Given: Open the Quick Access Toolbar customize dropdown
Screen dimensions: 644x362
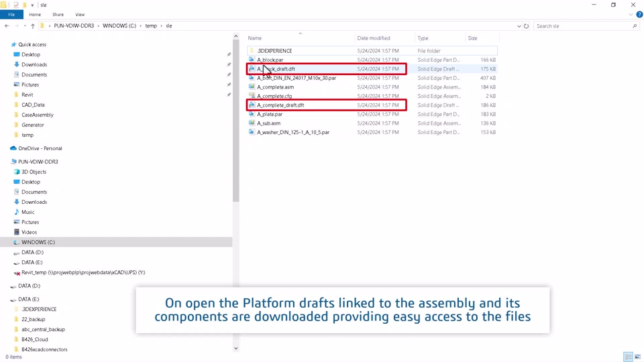Looking at the screenshot, I should tap(32, 5).
